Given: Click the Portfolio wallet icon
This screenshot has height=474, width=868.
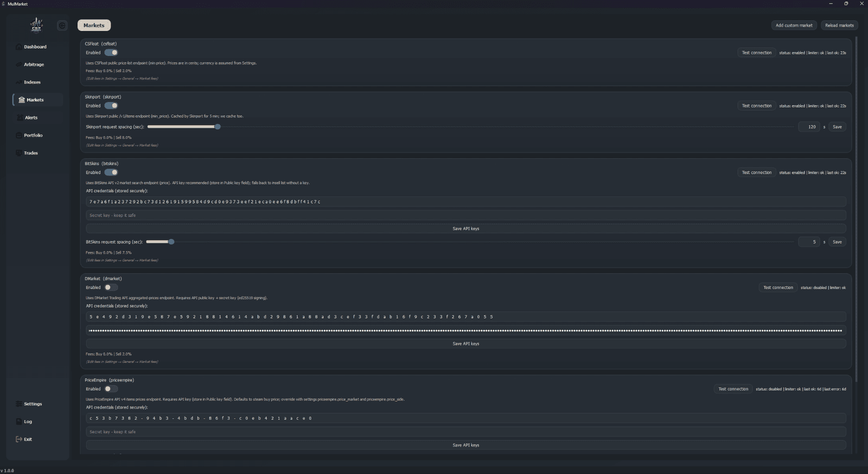Looking at the screenshot, I should [20, 135].
